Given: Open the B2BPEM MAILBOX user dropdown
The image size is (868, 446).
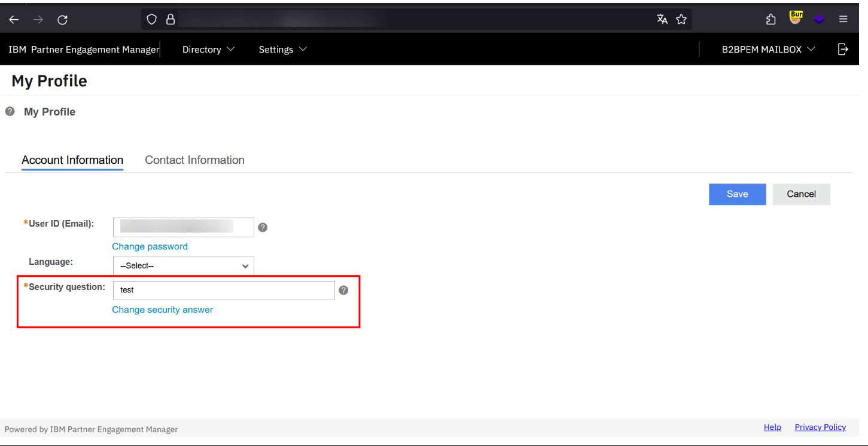Looking at the screenshot, I should click(768, 50).
